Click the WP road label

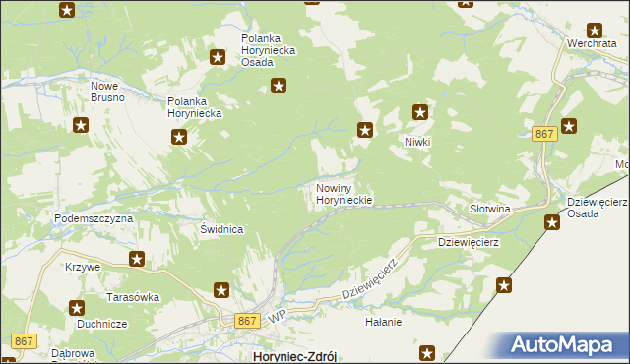(x=277, y=316)
